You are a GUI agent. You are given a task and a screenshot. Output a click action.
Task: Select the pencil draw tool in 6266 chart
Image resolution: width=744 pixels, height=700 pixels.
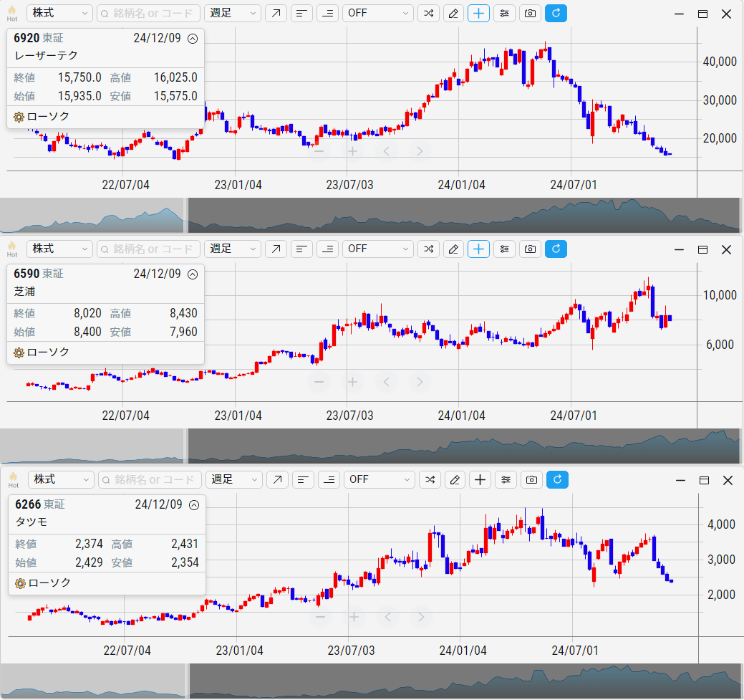point(455,479)
